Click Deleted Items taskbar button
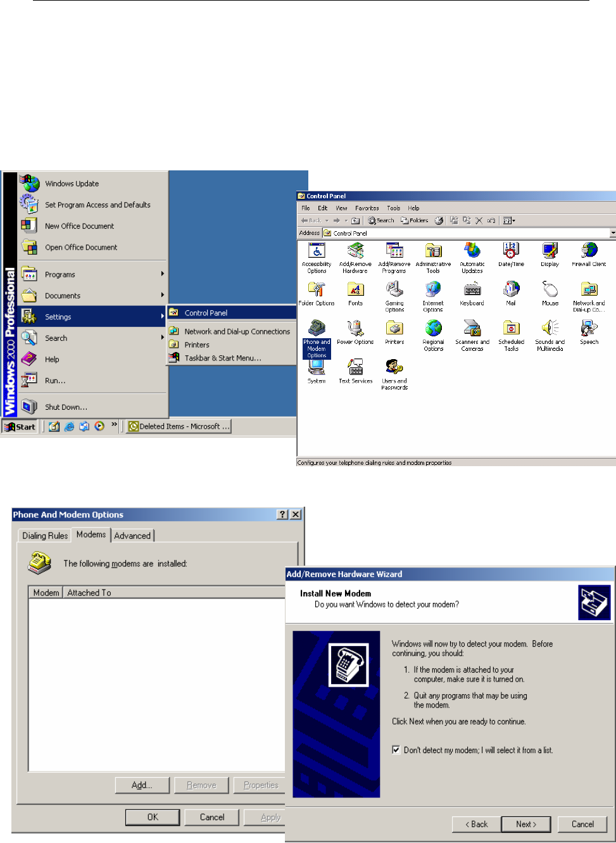The image size is (616, 843). click(179, 426)
